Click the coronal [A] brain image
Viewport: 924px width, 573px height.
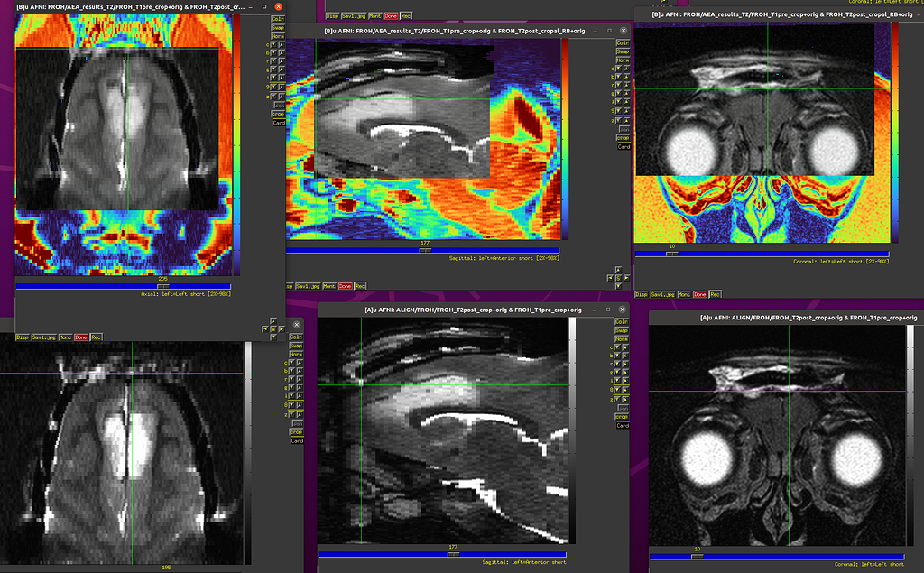pyautogui.click(x=776, y=451)
